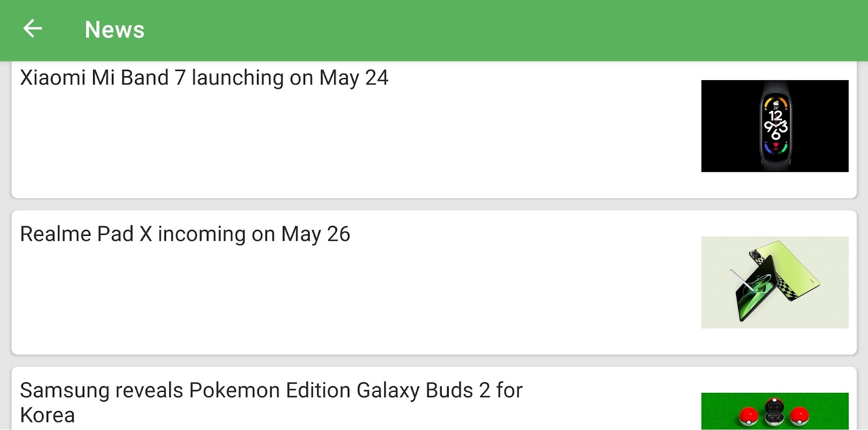
Task: Open the Xiaomi Mi Band 7 launch article
Action: 204,78
